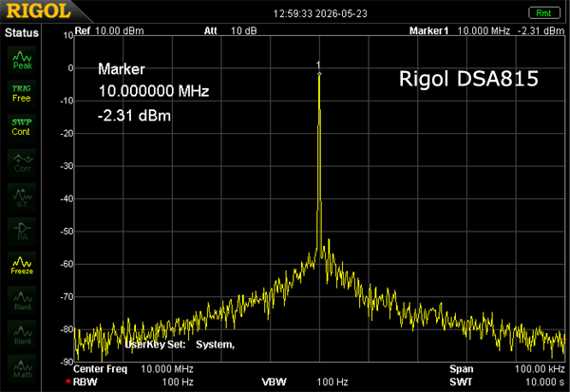Click the TRIG Free status icon

[22, 94]
